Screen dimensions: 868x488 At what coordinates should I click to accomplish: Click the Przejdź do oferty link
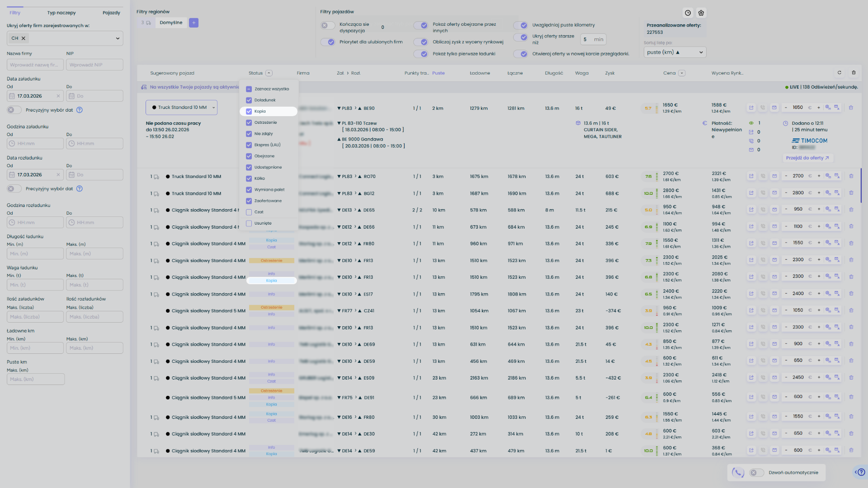coord(807,158)
